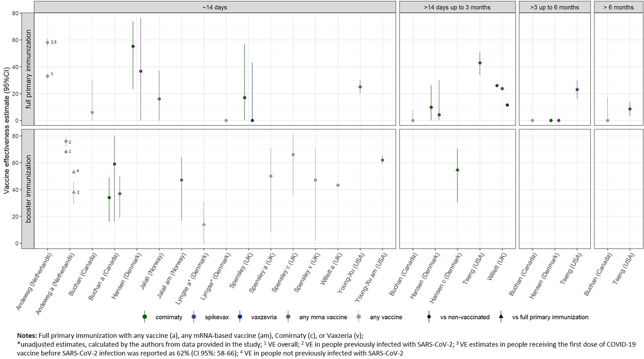Click the blue Spensley vaxzevria data point at zero
Viewport: 644px width, 359px height.
[x=252, y=120]
